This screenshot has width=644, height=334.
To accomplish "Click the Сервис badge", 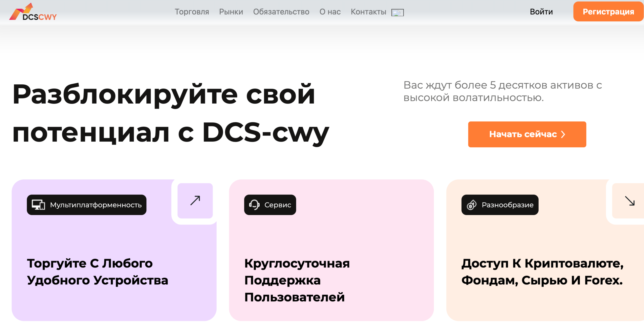I will [x=270, y=205].
